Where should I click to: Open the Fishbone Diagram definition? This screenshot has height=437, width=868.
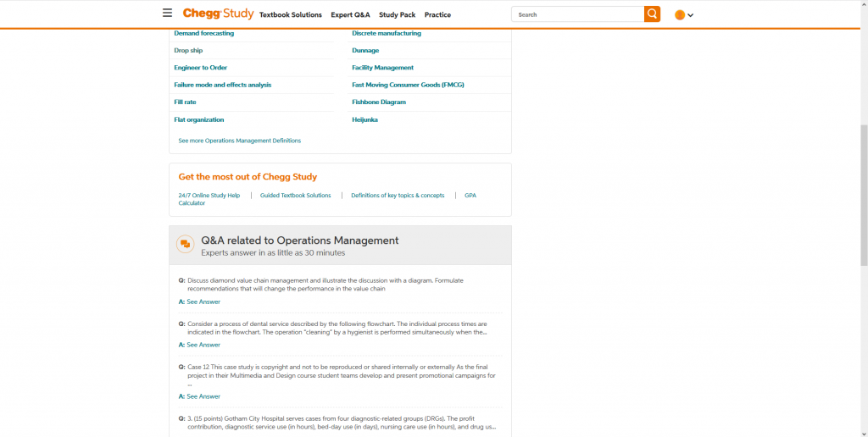click(379, 102)
